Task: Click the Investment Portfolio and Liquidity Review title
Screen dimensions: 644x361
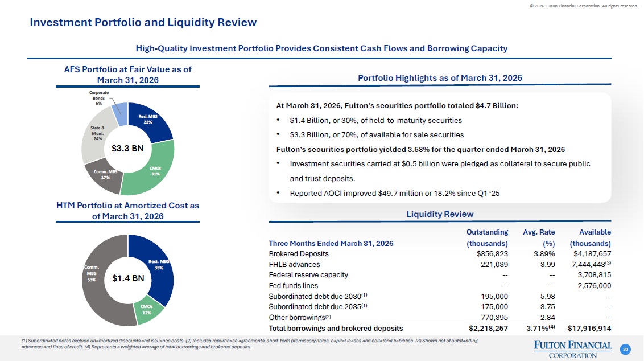Action: tap(143, 22)
